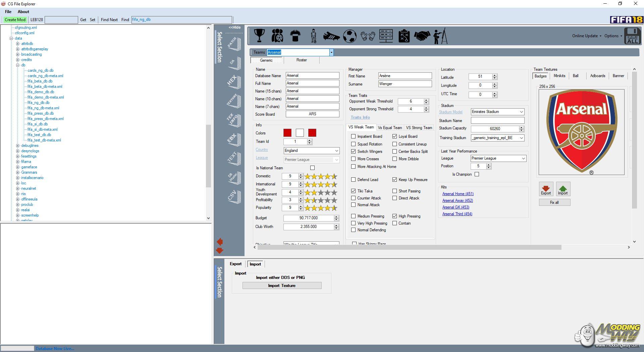Open the player figure icon

[314, 36]
